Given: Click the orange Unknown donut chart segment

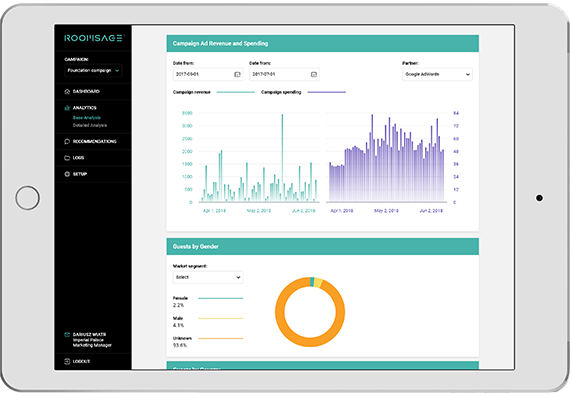Looking at the screenshot, I should tap(310, 342).
